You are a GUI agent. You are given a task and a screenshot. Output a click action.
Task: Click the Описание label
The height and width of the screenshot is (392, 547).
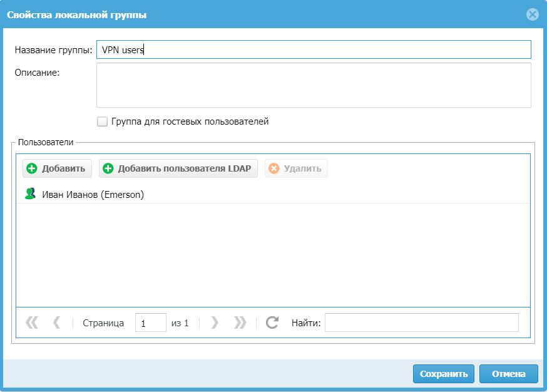point(37,73)
